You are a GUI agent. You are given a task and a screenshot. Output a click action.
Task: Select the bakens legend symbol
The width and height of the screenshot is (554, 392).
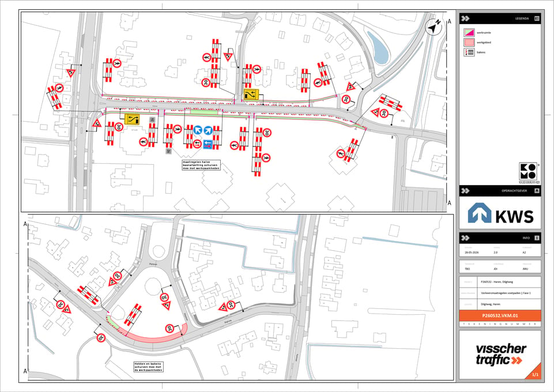469,52
